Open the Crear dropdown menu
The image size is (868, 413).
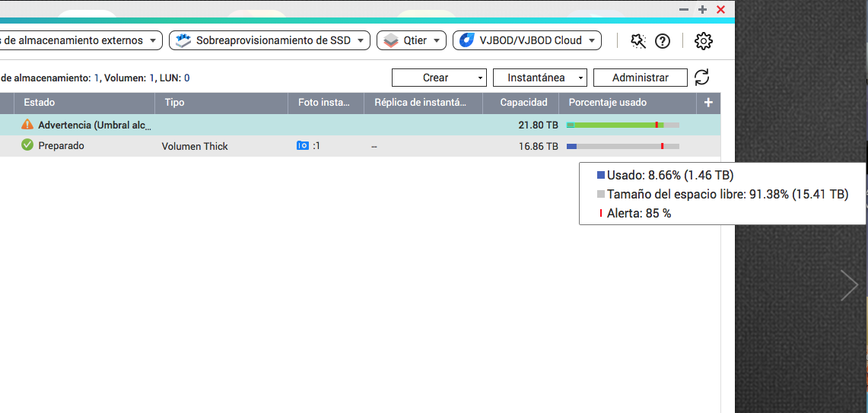pyautogui.click(x=439, y=78)
